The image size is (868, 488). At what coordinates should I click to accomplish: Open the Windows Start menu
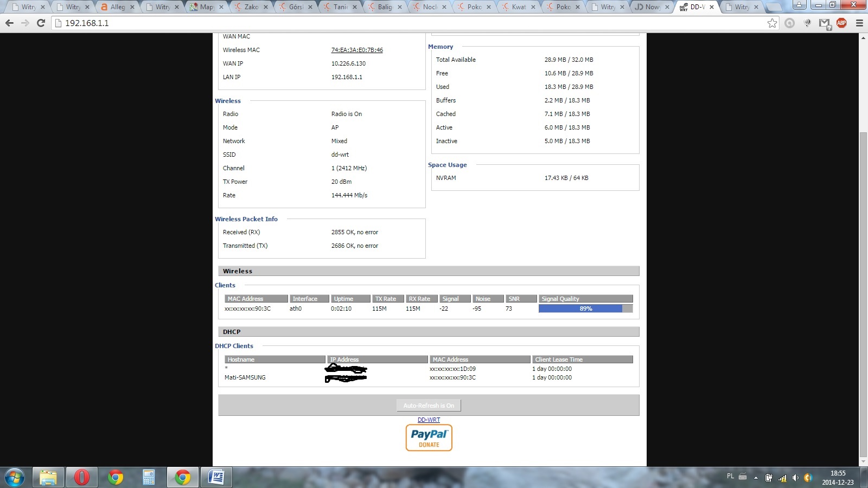click(x=15, y=478)
